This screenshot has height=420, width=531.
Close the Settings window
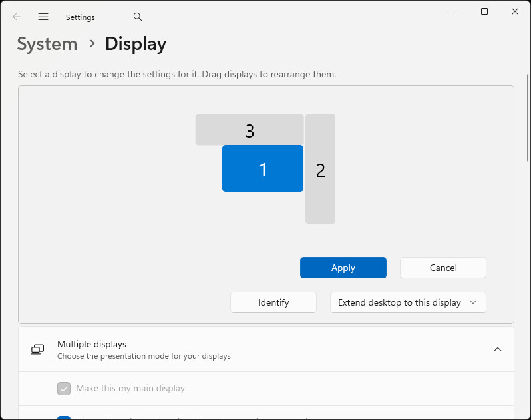(515, 11)
